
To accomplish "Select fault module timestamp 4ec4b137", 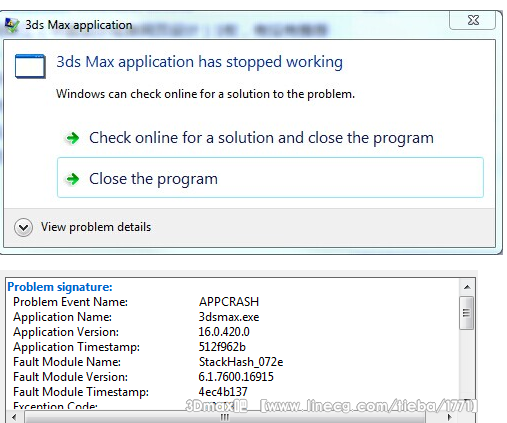I will pos(223,391).
